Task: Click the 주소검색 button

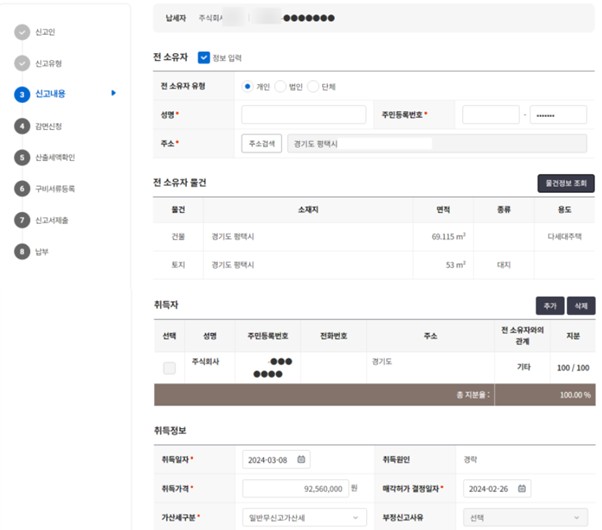Action: click(261, 144)
